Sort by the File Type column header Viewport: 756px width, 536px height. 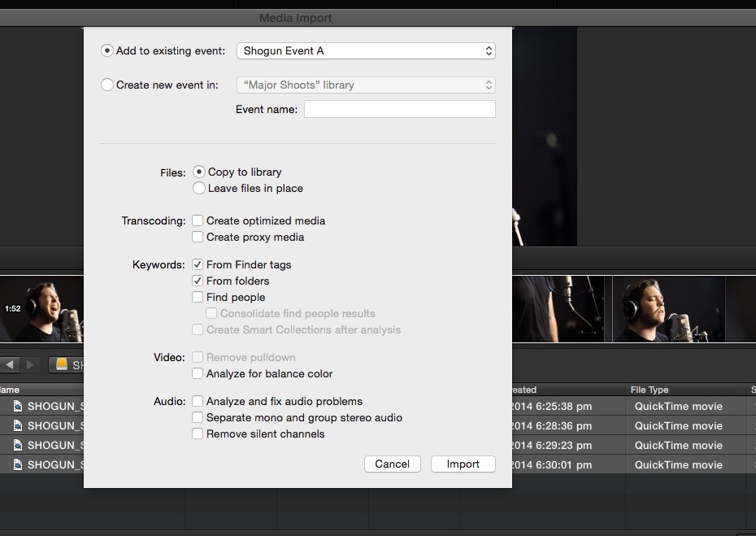pyautogui.click(x=650, y=390)
